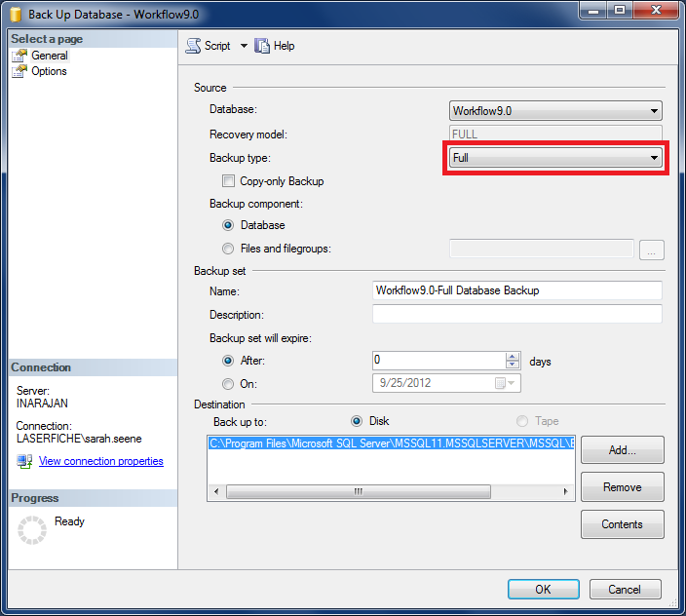Expand the Backup type dropdown
Screen dimensions: 686x616
tap(654, 157)
